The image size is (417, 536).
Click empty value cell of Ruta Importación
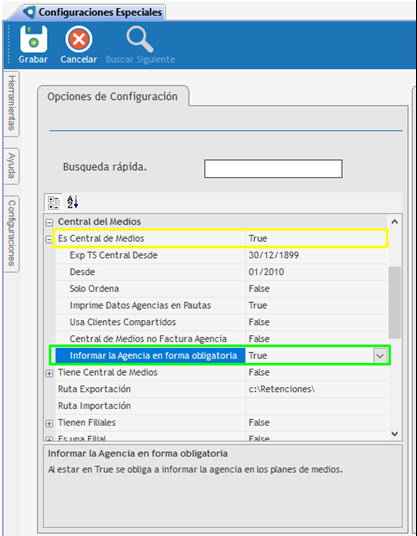tap(317, 406)
